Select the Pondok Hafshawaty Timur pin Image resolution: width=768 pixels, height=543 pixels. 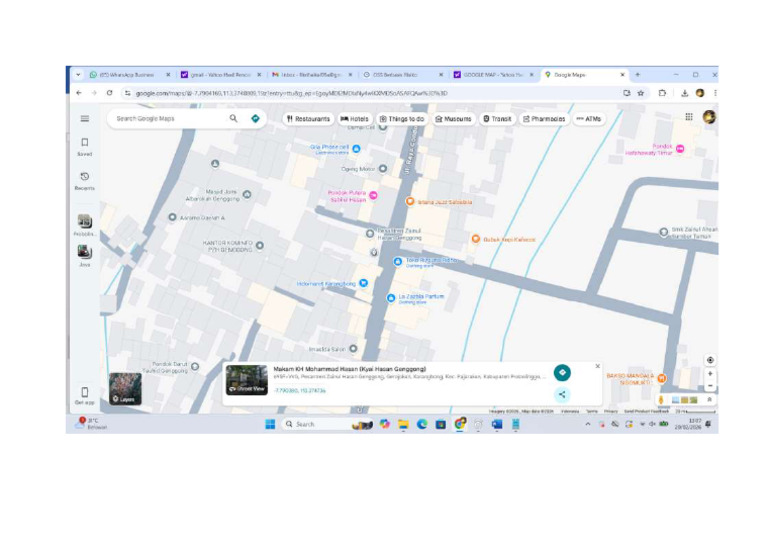coord(680,148)
